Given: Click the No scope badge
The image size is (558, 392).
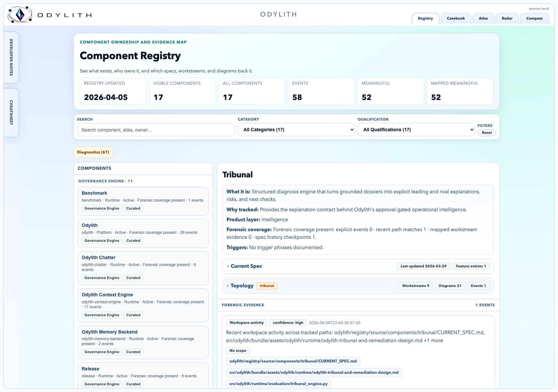Looking at the screenshot, I should click(238, 350).
